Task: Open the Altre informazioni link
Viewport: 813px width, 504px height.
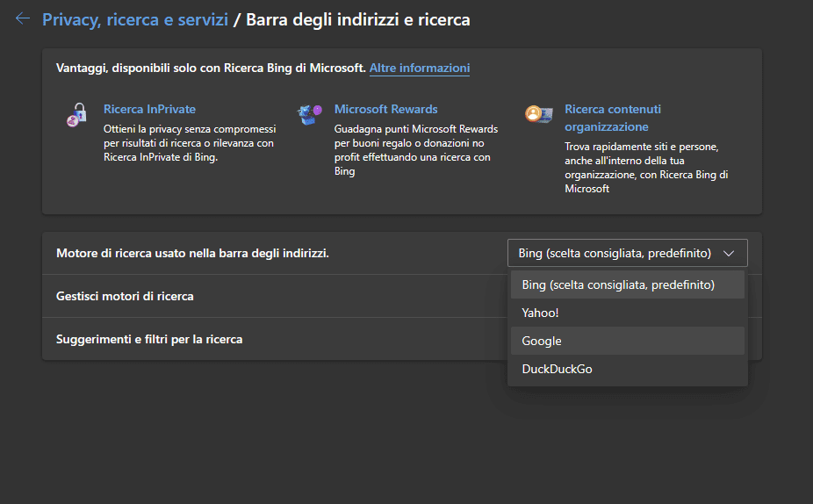Action: point(419,68)
